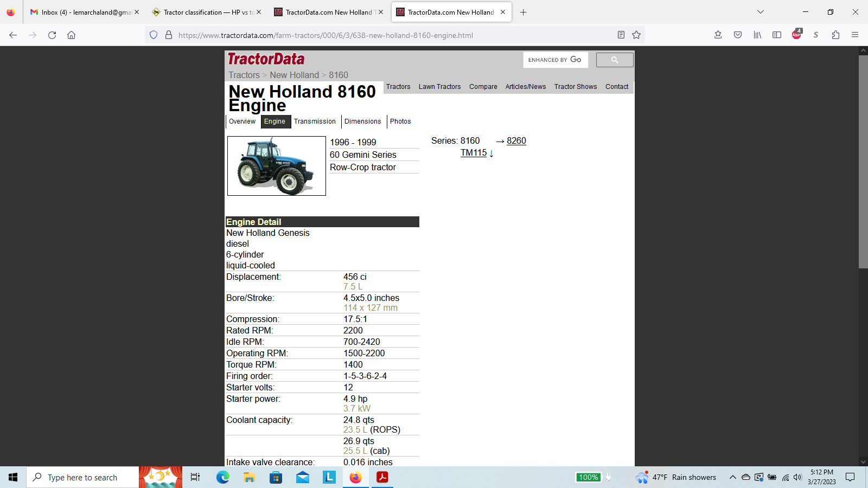Open the Adblock Plus extension icon
Screen dimensions: 868x488
click(796, 35)
